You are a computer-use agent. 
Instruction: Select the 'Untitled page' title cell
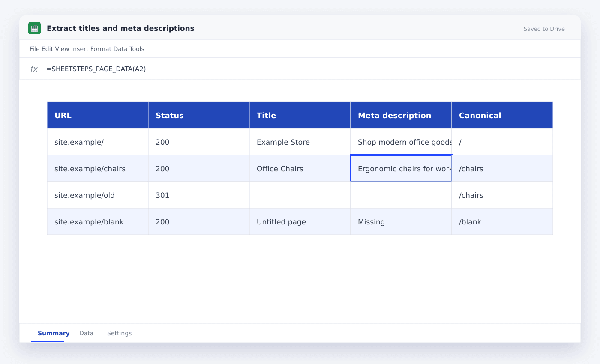(300, 221)
